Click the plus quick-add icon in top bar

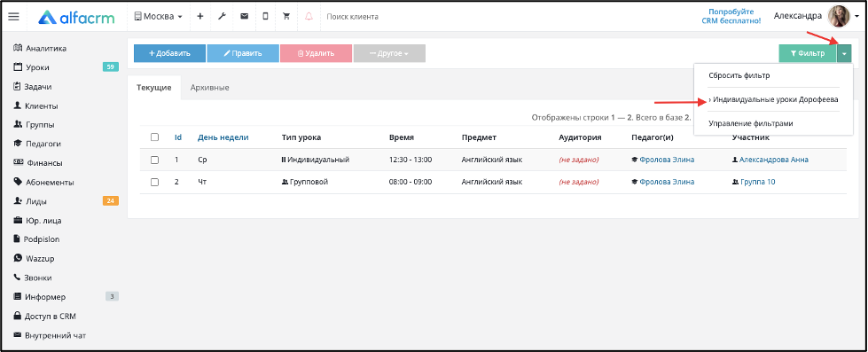tap(199, 17)
